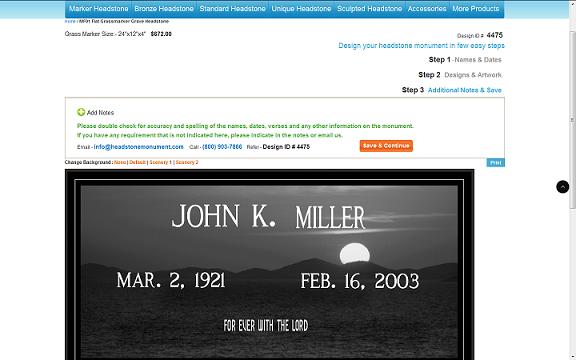Open the Standard Headstone menu

(x=233, y=8)
